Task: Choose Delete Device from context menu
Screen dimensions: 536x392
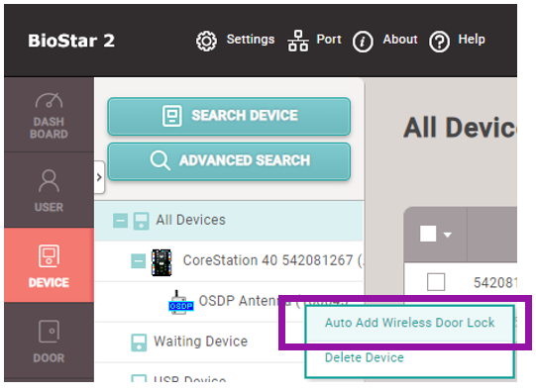Action: tap(365, 358)
